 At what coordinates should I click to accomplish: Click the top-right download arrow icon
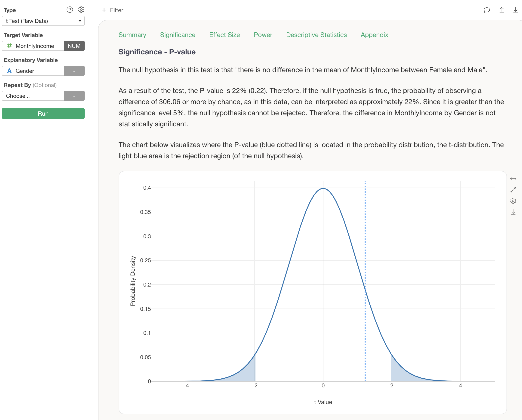[x=516, y=10]
